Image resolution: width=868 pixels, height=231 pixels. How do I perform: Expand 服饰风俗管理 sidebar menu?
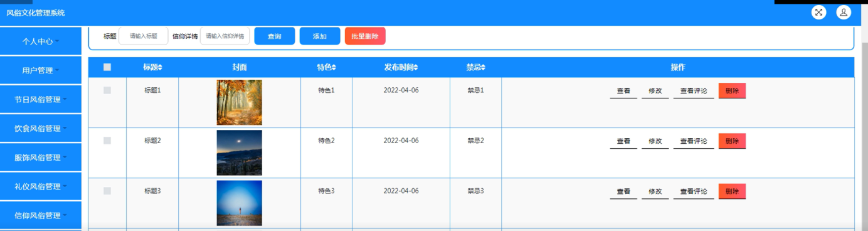(x=41, y=157)
